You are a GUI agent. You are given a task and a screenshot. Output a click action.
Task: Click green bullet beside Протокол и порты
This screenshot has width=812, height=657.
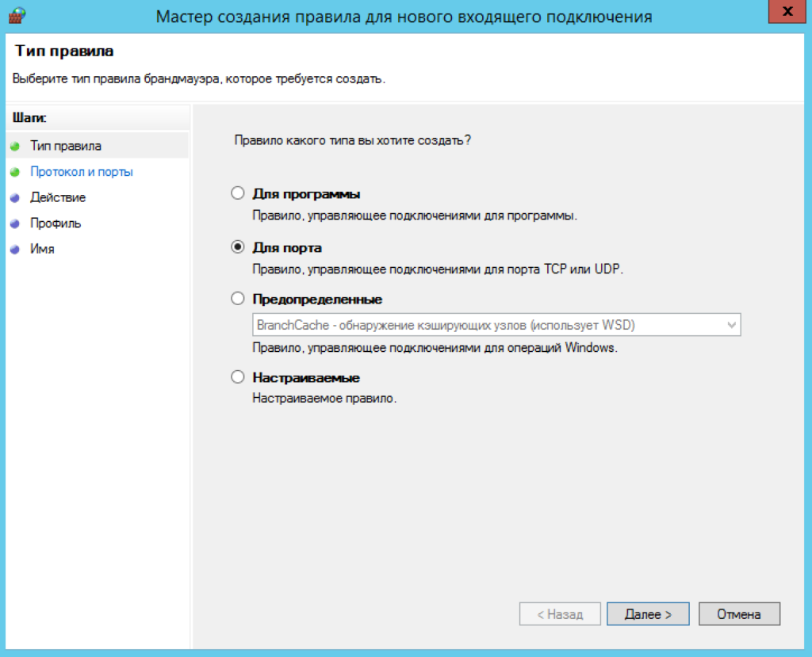(15, 172)
